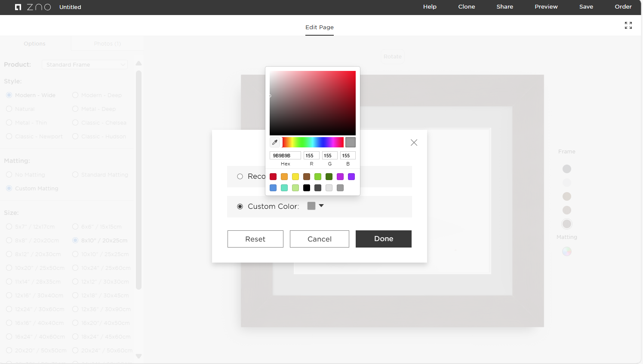Click the Reset button
Image resolution: width=643 pixels, height=364 pixels.
coord(255,239)
